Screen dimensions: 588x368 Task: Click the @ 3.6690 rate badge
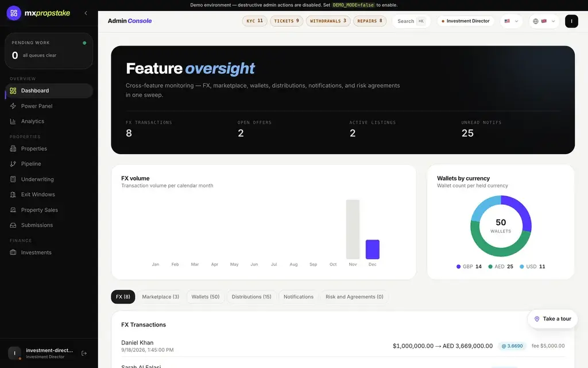(x=512, y=346)
